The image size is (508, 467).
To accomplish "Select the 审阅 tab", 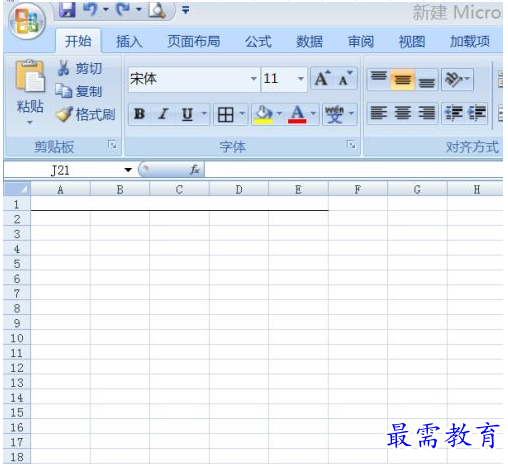I will (361, 42).
